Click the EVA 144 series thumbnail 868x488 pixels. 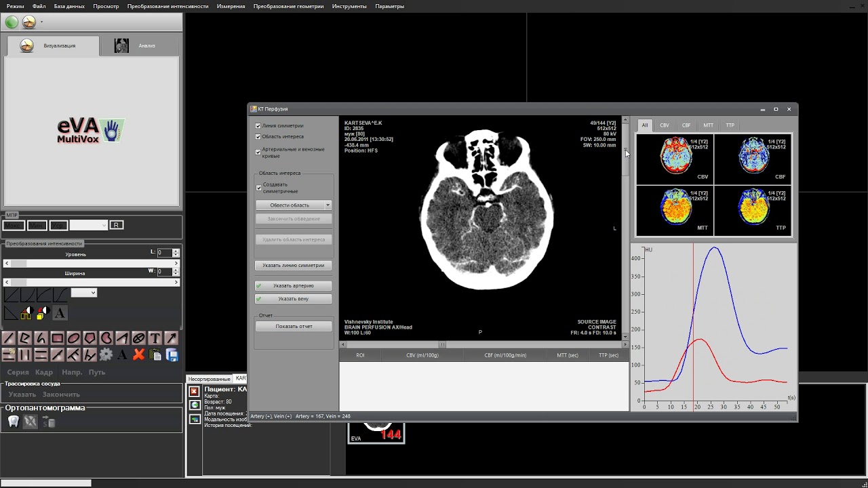(x=376, y=432)
